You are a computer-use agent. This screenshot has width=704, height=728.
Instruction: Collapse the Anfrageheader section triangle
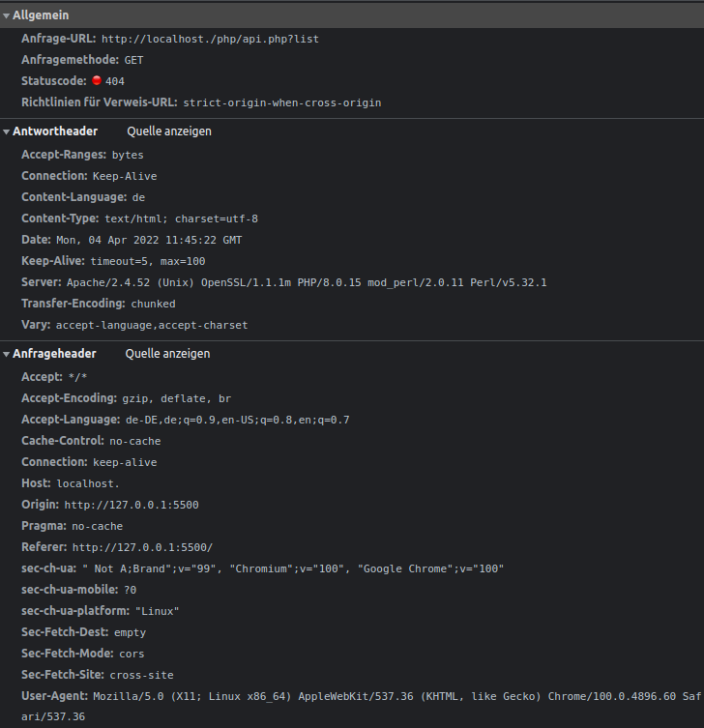click(x=6, y=354)
